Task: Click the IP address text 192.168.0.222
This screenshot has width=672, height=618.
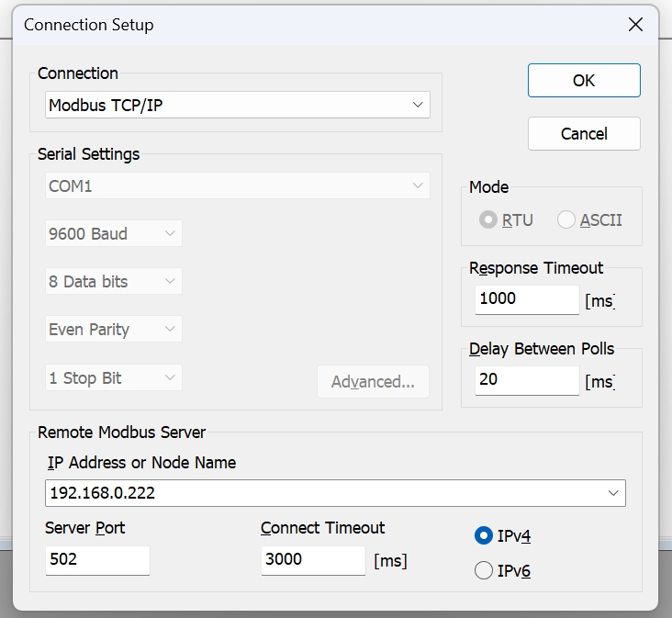Action: 102,493
